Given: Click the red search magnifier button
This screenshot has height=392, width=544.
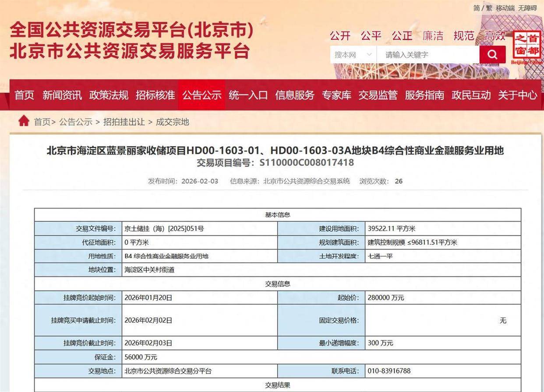Looking at the screenshot, I should point(492,55).
